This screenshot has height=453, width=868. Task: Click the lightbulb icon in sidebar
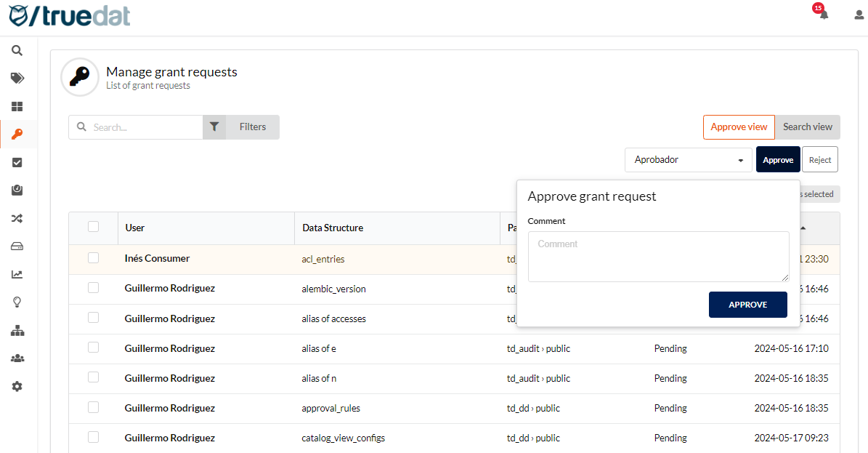click(x=17, y=302)
